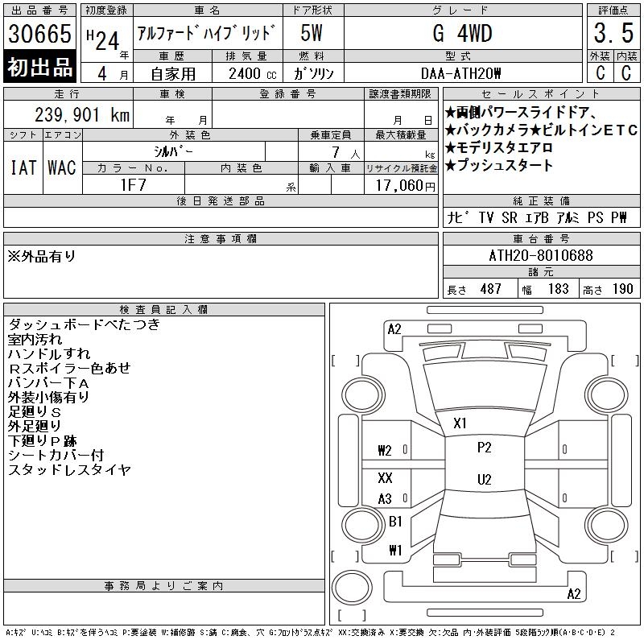Click the 初出品 black badge
This screenshot has height=644, width=644.
click(x=40, y=68)
